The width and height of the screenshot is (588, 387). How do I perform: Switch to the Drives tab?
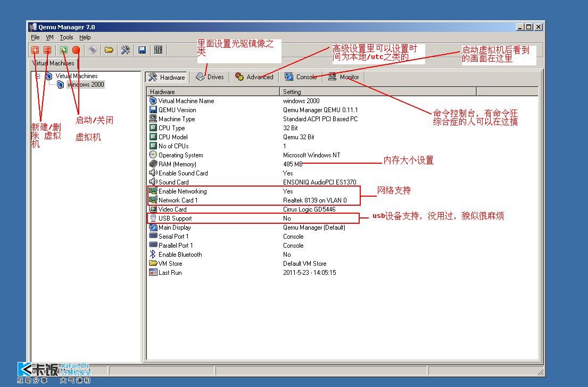pos(210,77)
